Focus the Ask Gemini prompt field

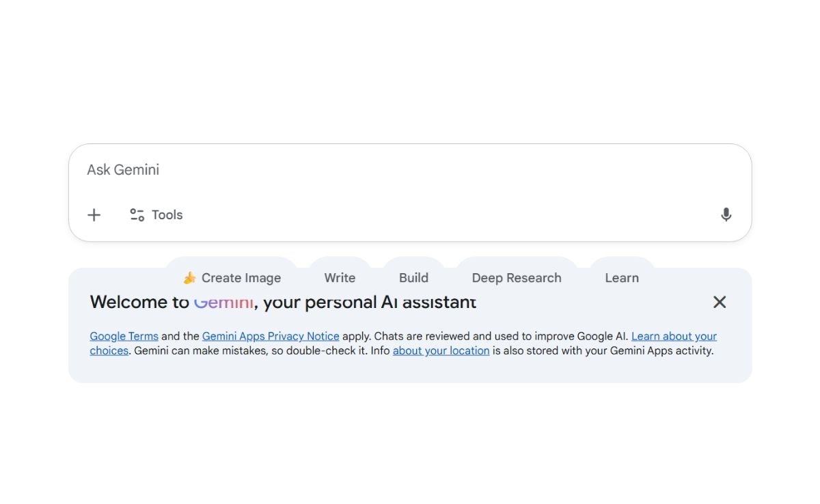click(x=410, y=170)
